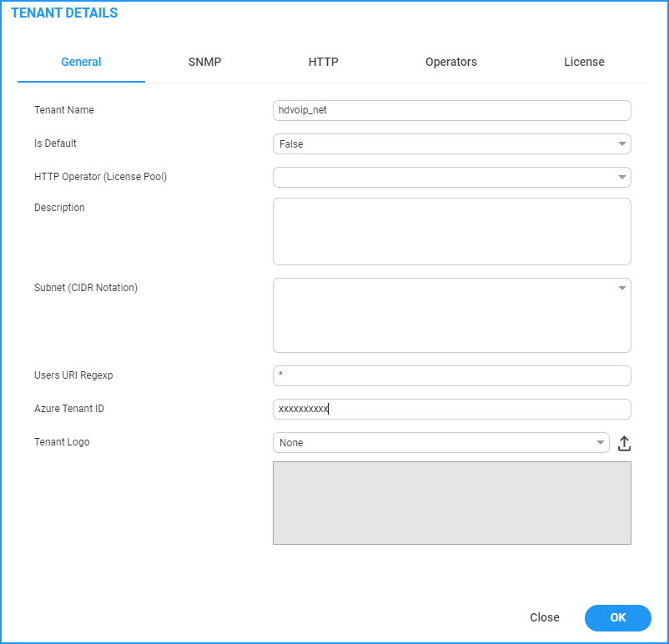
Task: Focus the Description text area
Action: point(451,231)
